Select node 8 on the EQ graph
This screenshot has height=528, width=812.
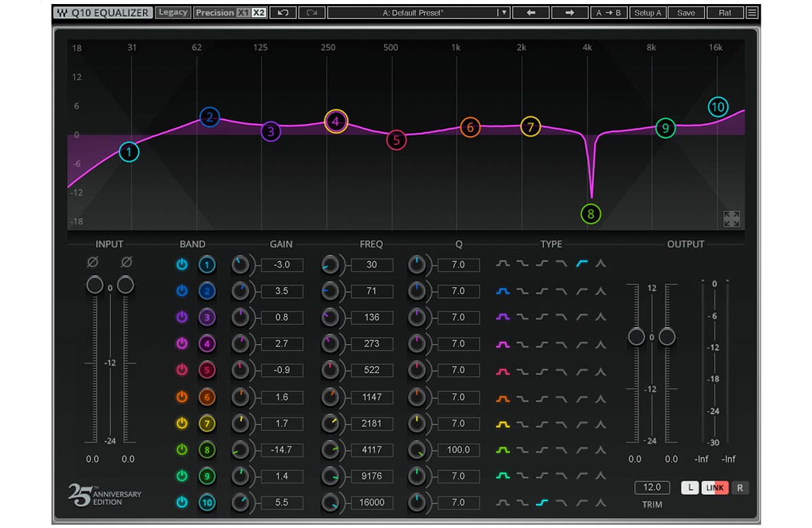[x=591, y=215]
